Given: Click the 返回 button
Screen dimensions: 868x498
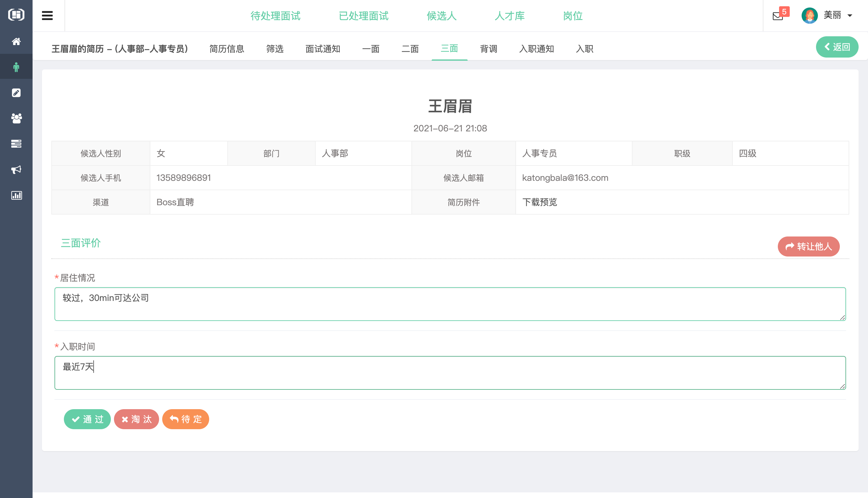Looking at the screenshot, I should point(837,47).
